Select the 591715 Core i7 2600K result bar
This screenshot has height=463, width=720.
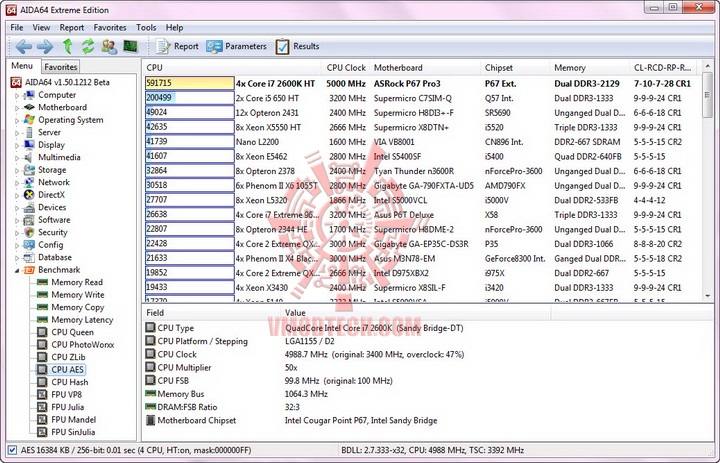(189, 83)
